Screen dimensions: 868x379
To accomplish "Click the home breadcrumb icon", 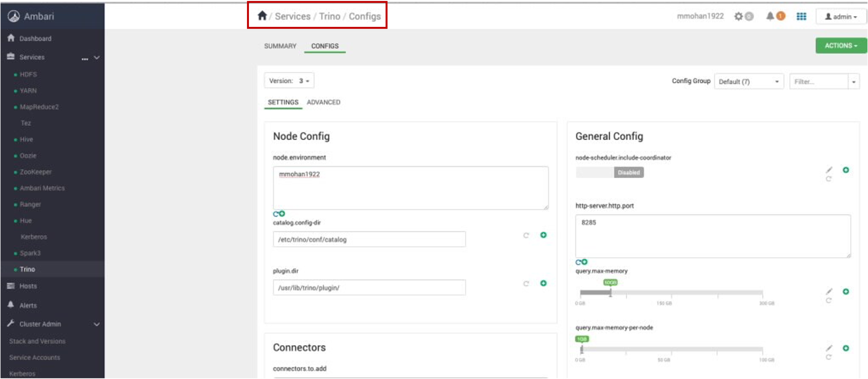I will point(262,16).
